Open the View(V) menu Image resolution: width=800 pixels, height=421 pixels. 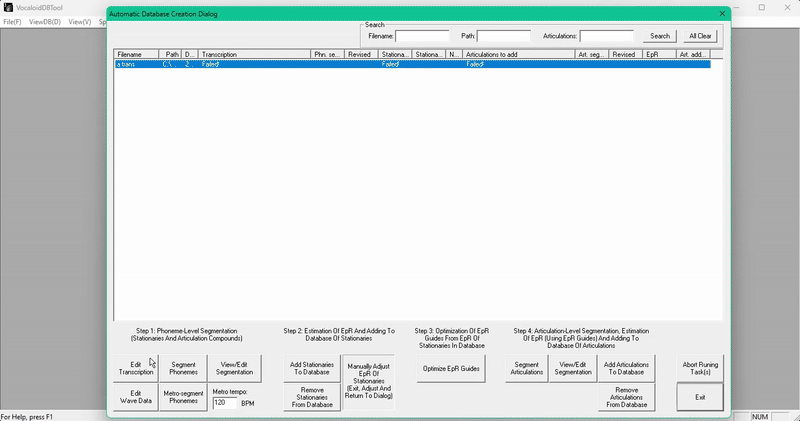pyautogui.click(x=80, y=22)
